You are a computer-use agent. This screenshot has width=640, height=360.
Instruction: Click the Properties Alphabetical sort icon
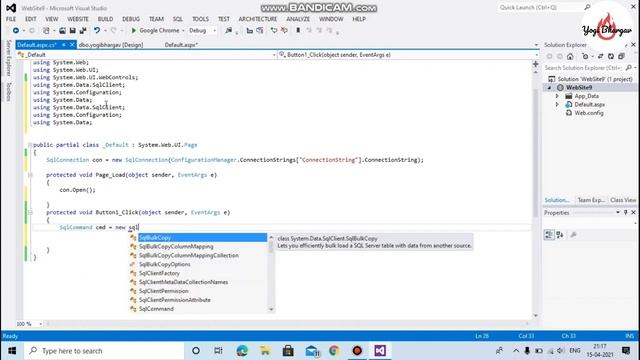coord(560,235)
